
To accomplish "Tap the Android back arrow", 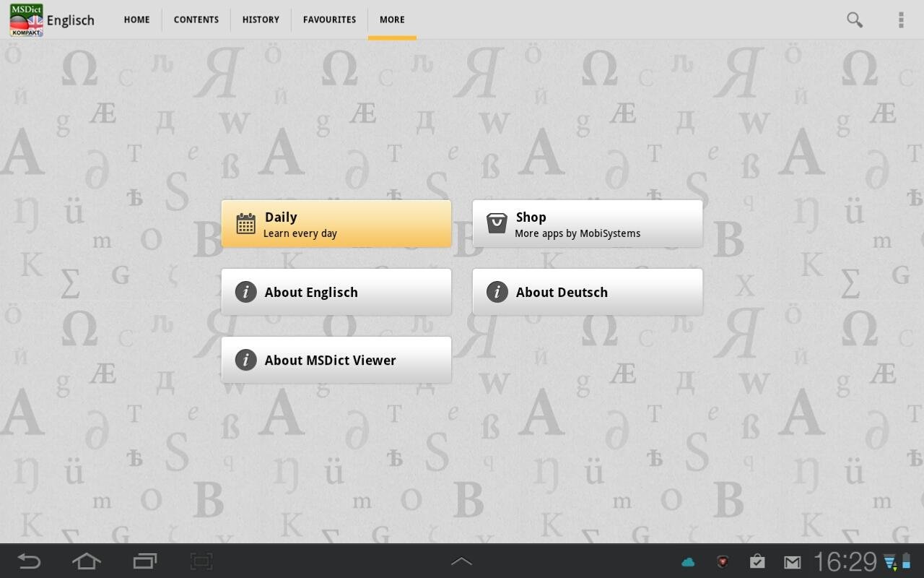I will point(29,561).
